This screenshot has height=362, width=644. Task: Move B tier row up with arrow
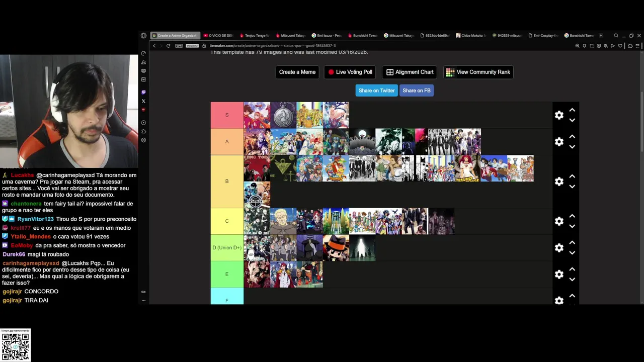click(x=572, y=176)
